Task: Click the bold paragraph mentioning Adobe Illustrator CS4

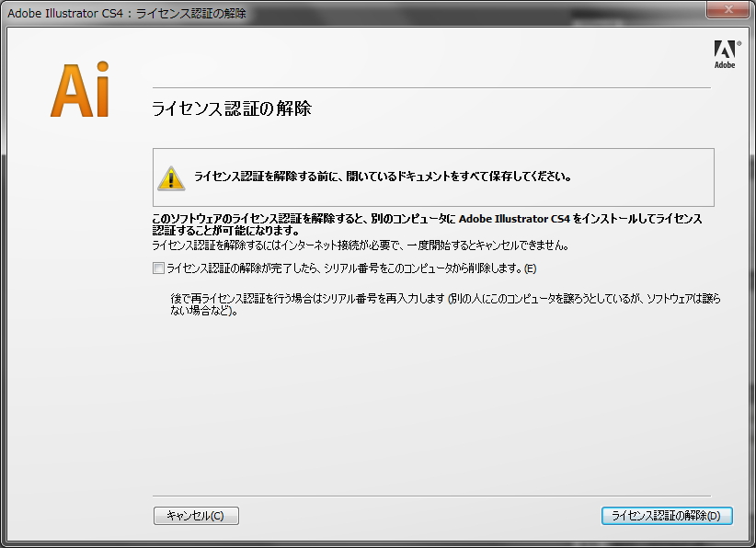Action: point(427,224)
